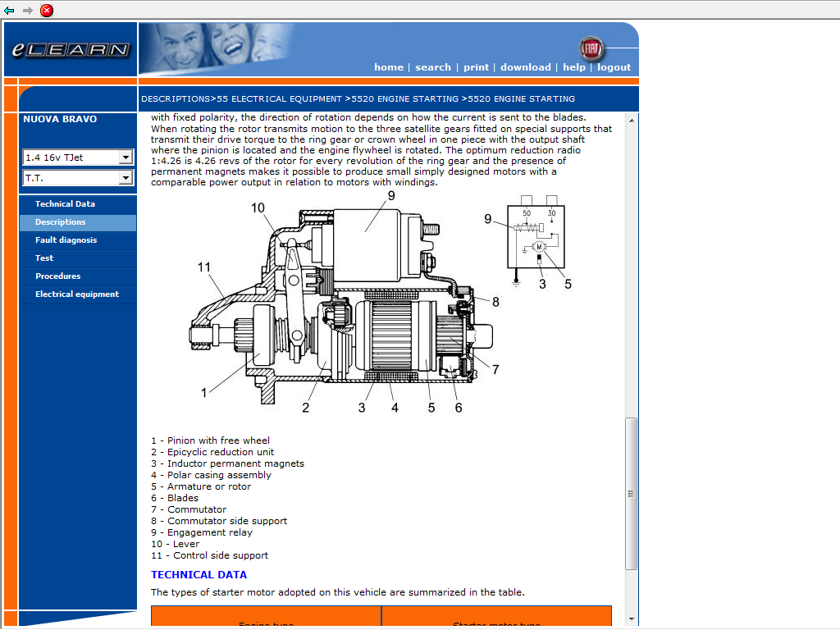Open the Electrical equipment menu item
840x630 pixels.
pyautogui.click(x=77, y=294)
